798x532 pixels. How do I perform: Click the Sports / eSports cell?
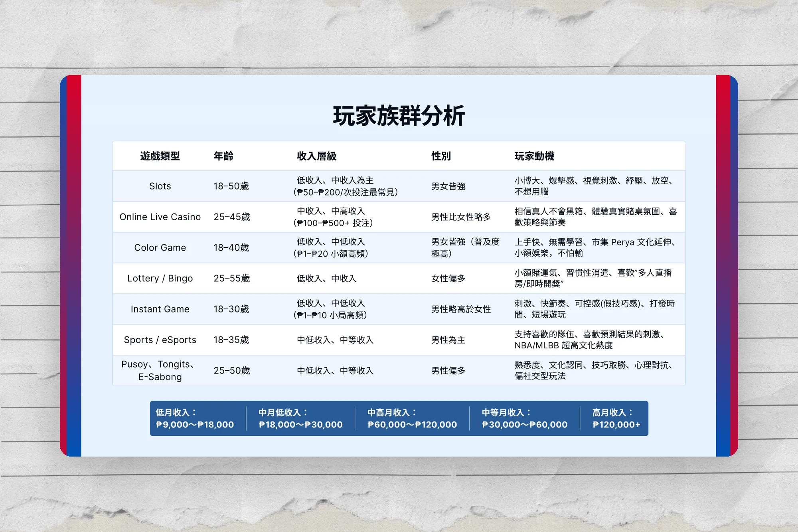(160, 340)
